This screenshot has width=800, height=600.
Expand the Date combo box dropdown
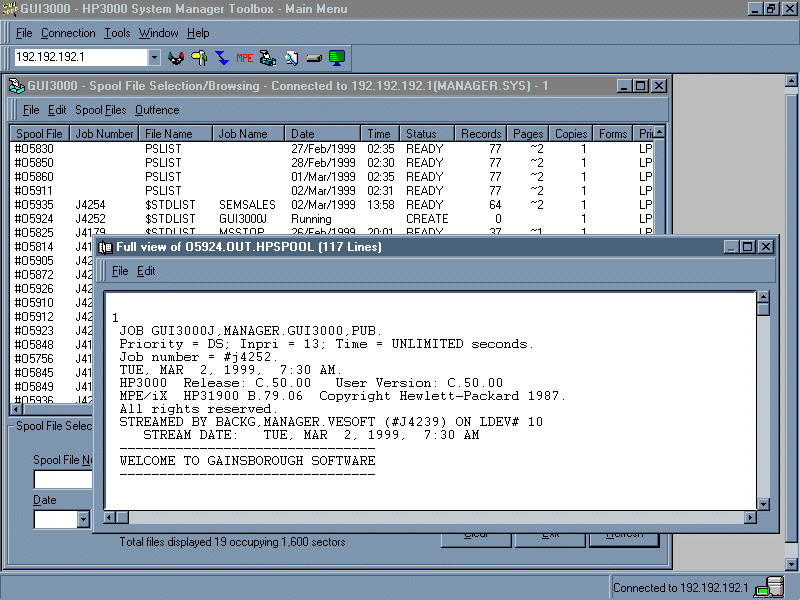tap(83, 519)
